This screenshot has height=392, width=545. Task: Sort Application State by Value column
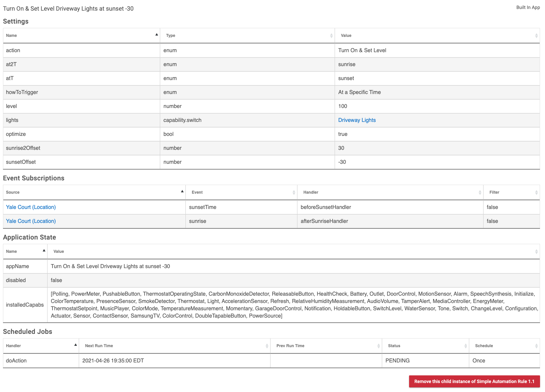point(294,251)
